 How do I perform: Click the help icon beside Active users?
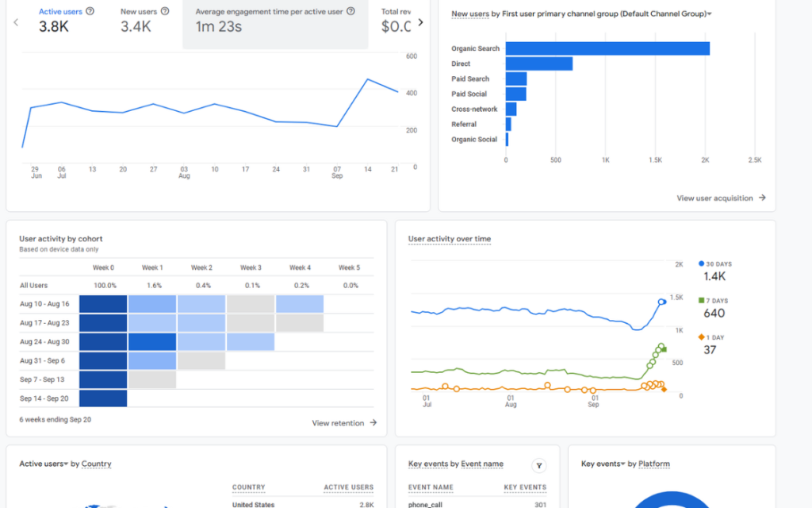point(90,12)
